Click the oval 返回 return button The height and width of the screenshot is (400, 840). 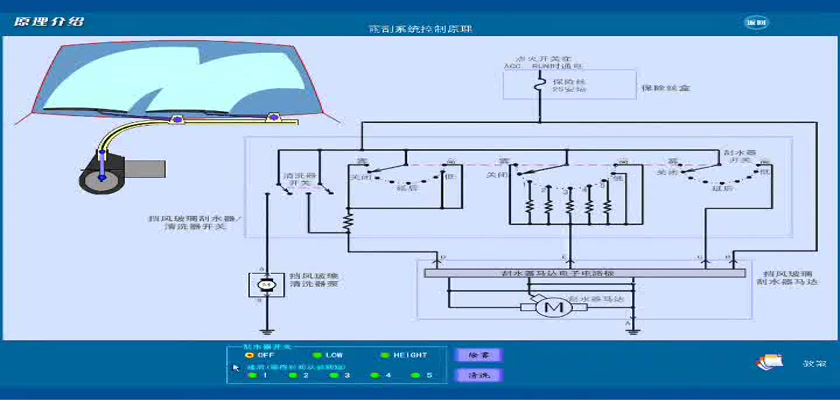click(x=757, y=22)
